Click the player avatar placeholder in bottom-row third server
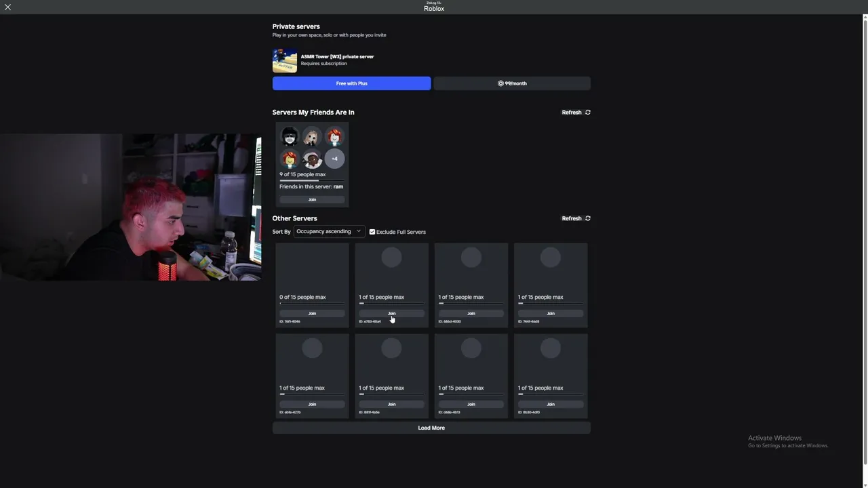Image resolution: width=868 pixels, height=488 pixels. tap(471, 348)
